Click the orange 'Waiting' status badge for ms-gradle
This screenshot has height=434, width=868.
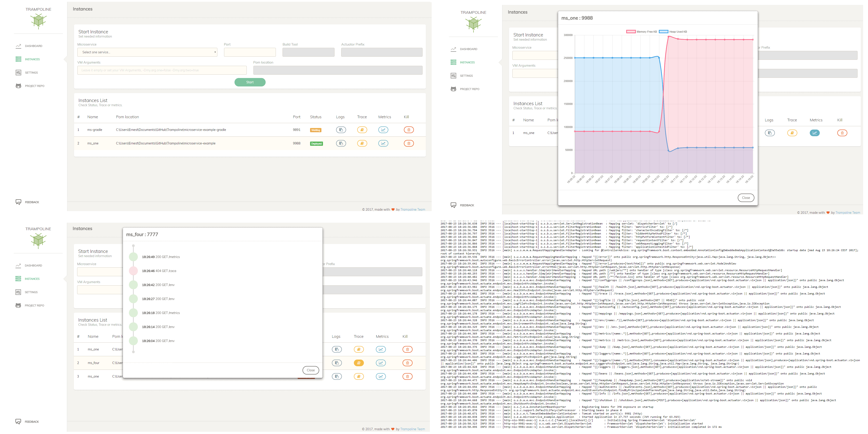tap(315, 130)
